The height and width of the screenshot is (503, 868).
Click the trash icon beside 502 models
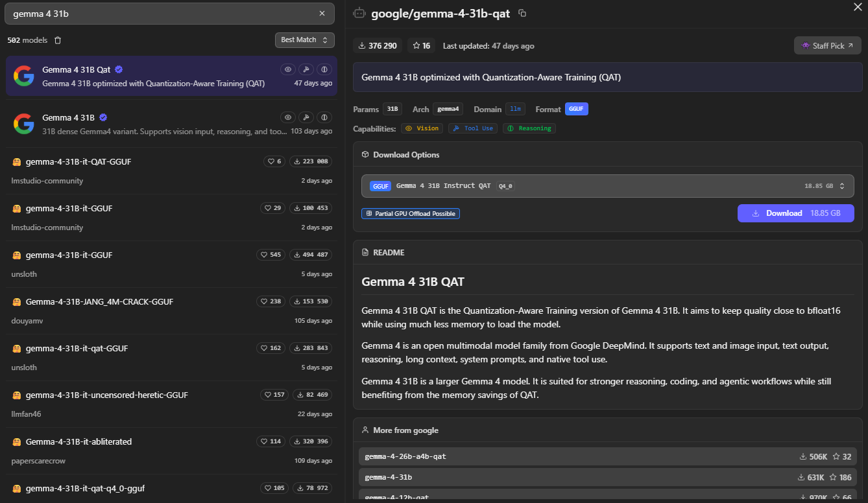pyautogui.click(x=58, y=40)
